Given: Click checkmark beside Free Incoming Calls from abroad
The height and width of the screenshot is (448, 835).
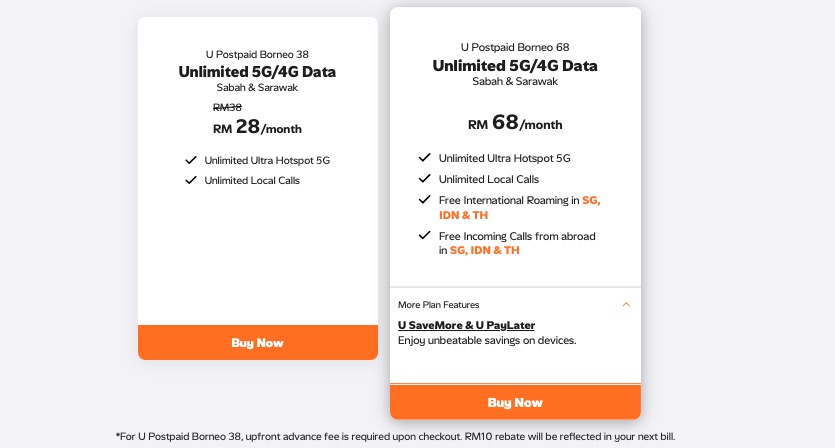Looking at the screenshot, I should (x=424, y=235).
